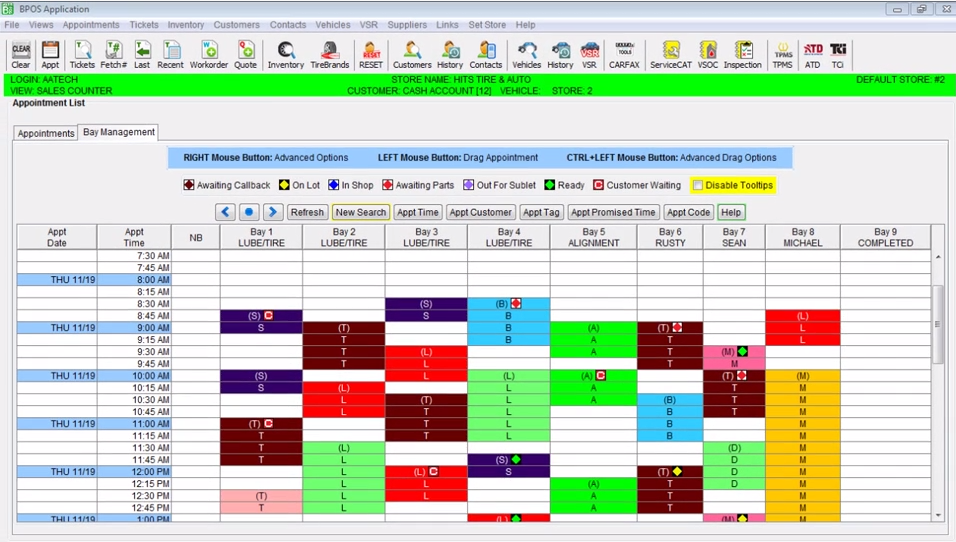Click the Clear toolbar icon
This screenshot has height=542, width=956.
(x=20, y=55)
